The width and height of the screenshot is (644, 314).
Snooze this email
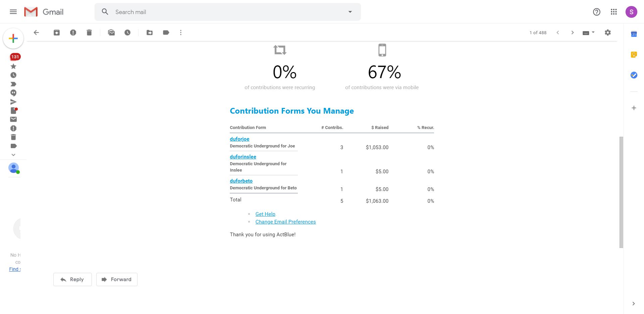(x=127, y=33)
